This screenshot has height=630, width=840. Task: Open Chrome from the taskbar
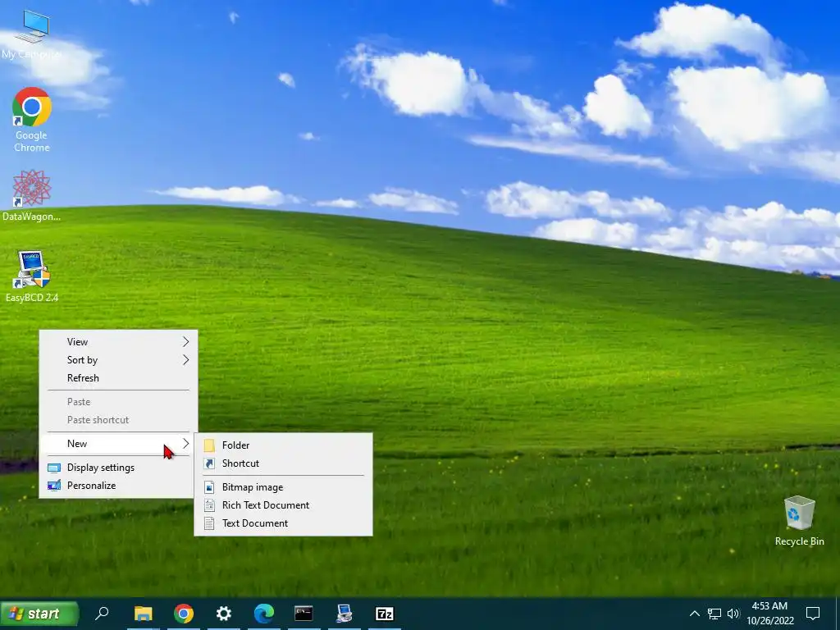pyautogui.click(x=183, y=614)
